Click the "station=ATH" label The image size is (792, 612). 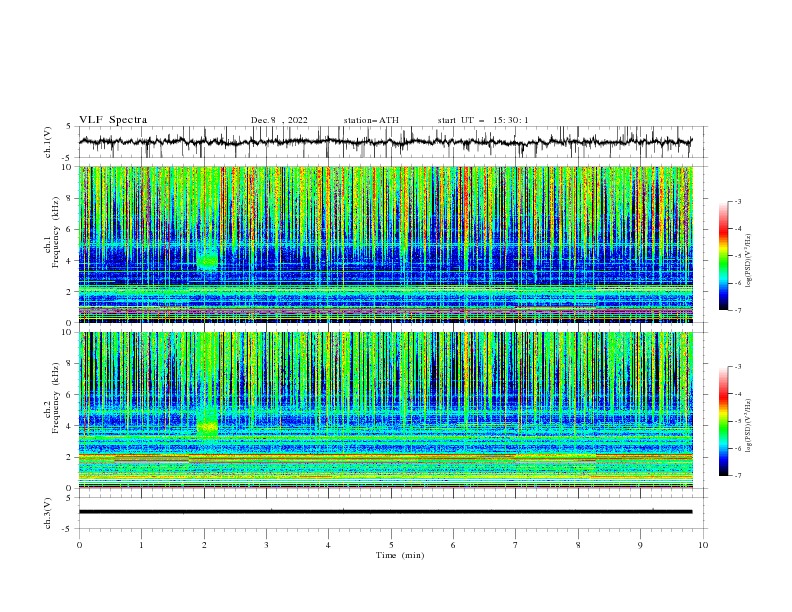click(x=371, y=120)
